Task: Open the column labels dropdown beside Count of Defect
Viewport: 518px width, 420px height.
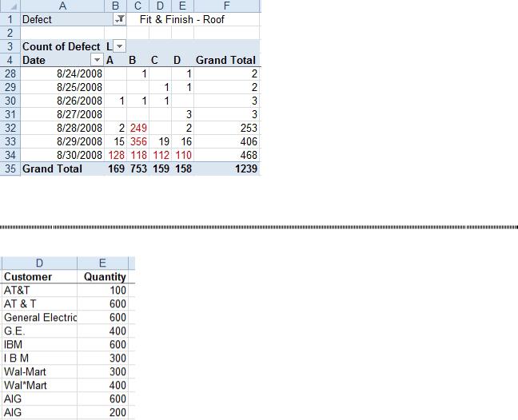Action: pyautogui.click(x=120, y=46)
